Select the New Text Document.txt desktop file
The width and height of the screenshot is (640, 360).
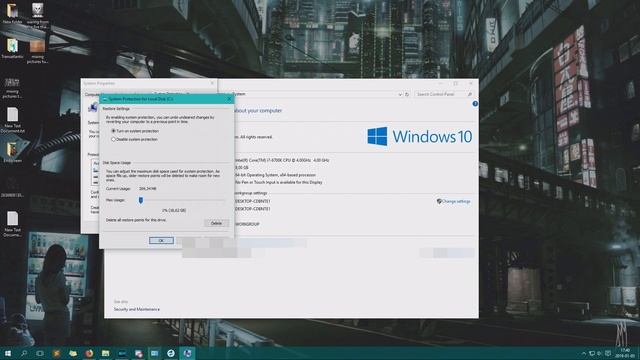coord(12,120)
